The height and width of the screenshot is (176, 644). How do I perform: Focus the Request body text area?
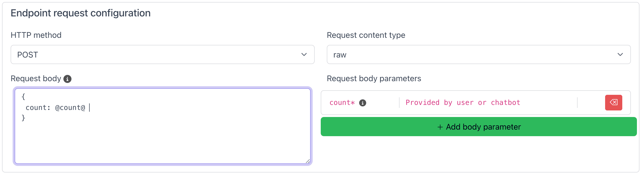coord(162,139)
